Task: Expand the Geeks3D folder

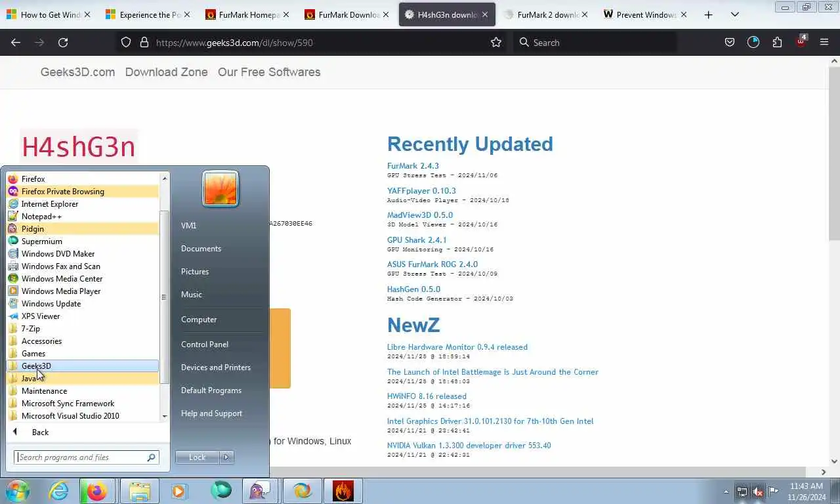Action: (x=82, y=366)
